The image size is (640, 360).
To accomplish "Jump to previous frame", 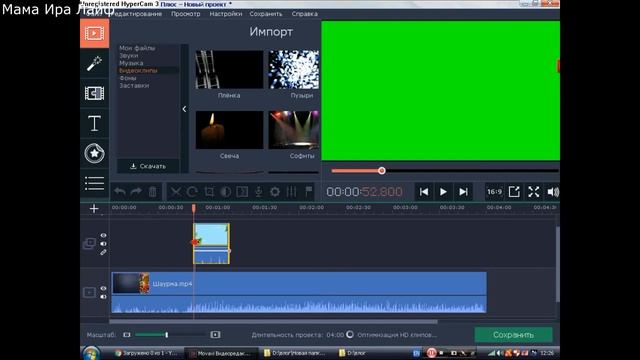I will [x=424, y=192].
